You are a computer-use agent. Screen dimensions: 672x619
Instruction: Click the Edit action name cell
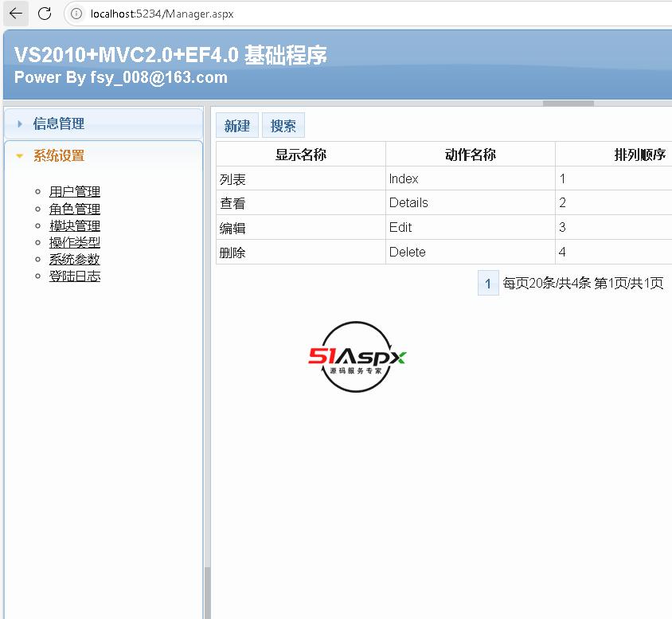coord(470,228)
